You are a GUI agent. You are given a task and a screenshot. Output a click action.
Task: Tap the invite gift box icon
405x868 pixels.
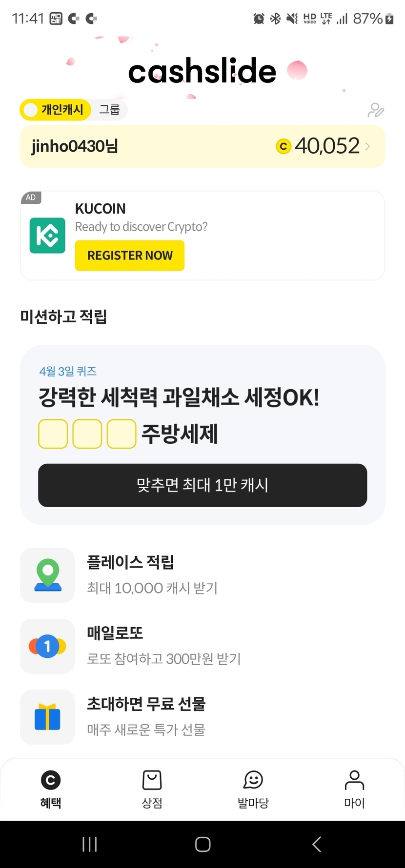click(x=47, y=717)
